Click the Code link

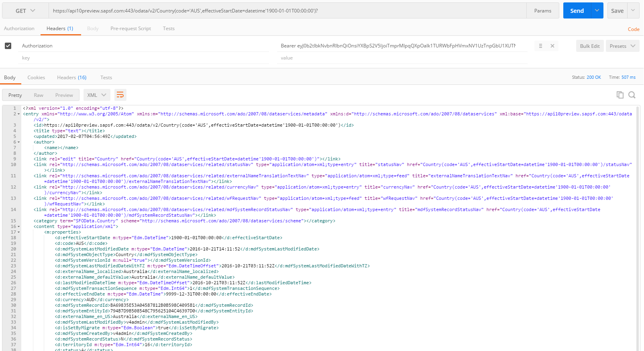point(633,29)
